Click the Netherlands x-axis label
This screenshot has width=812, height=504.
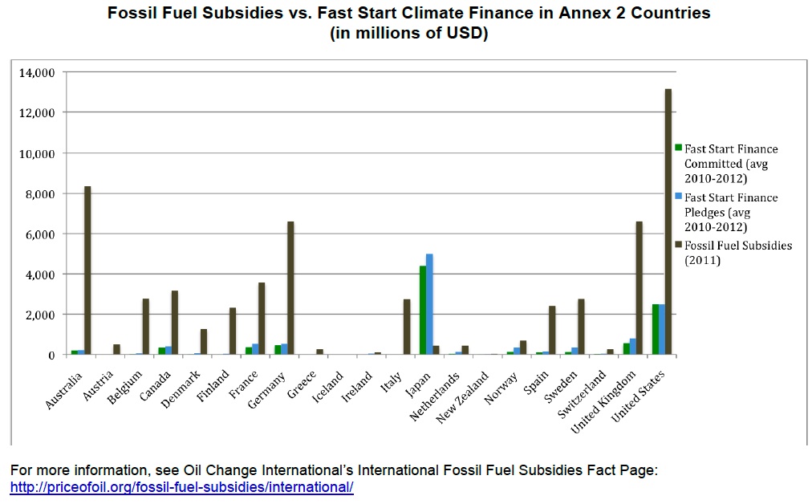pyautogui.click(x=434, y=396)
